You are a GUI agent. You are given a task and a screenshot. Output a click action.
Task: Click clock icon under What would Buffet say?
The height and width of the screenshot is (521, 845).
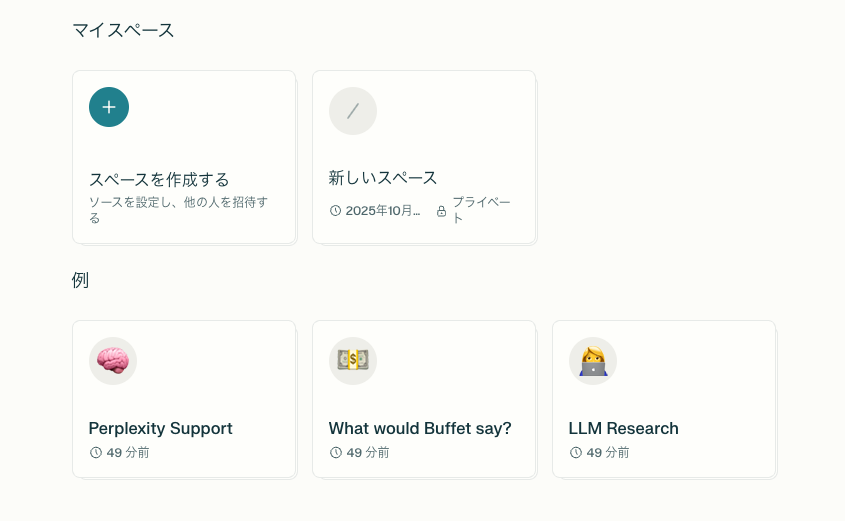336,453
